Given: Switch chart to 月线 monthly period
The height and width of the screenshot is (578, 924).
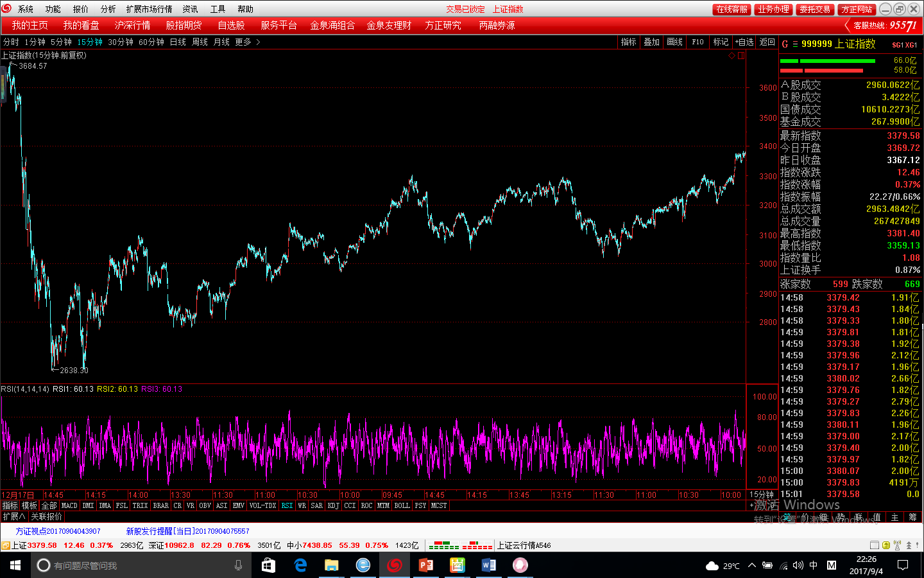Looking at the screenshot, I should (x=221, y=42).
